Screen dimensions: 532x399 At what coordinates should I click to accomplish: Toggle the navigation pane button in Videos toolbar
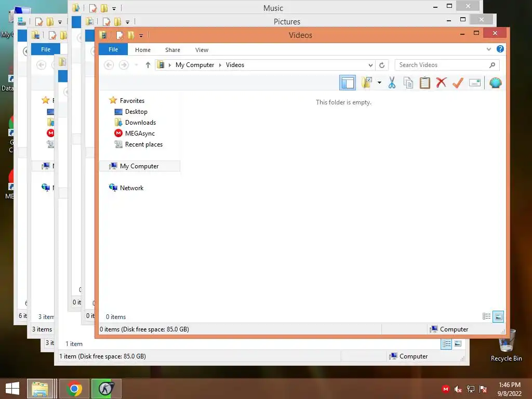point(348,83)
